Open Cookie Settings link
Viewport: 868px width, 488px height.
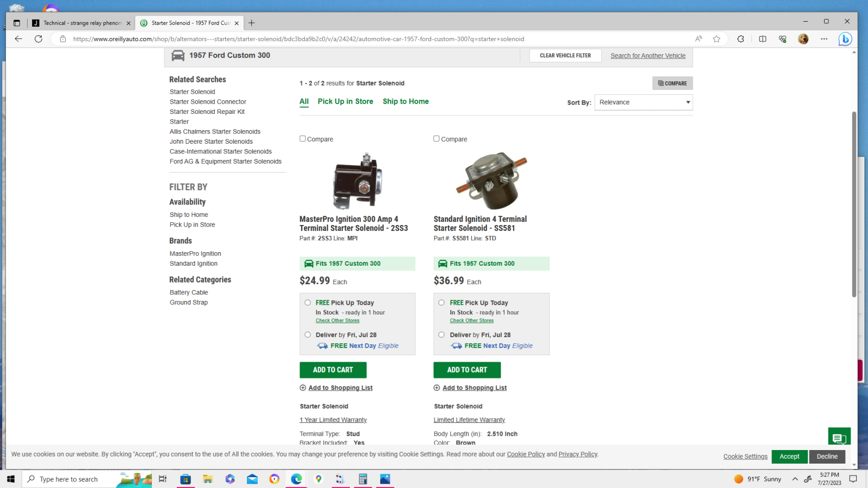click(x=745, y=457)
